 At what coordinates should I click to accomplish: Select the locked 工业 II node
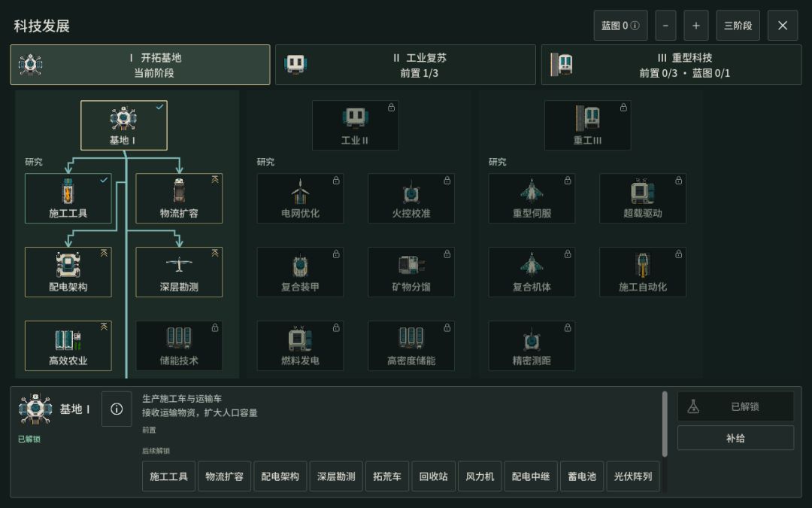click(355, 126)
